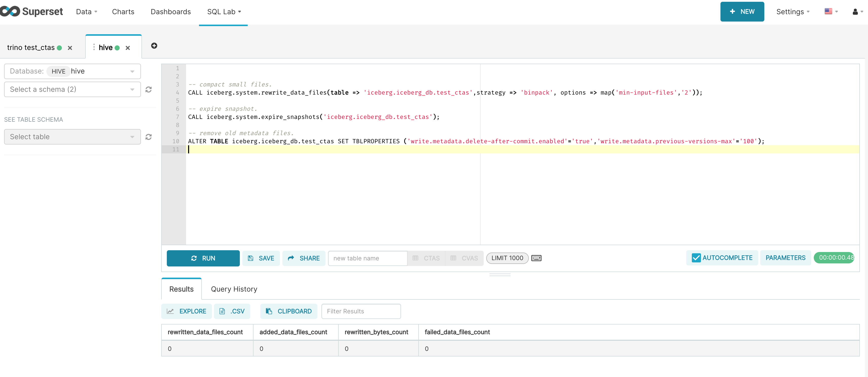868x377 pixels.
Task: Explore results as a chart
Action: coord(186,311)
